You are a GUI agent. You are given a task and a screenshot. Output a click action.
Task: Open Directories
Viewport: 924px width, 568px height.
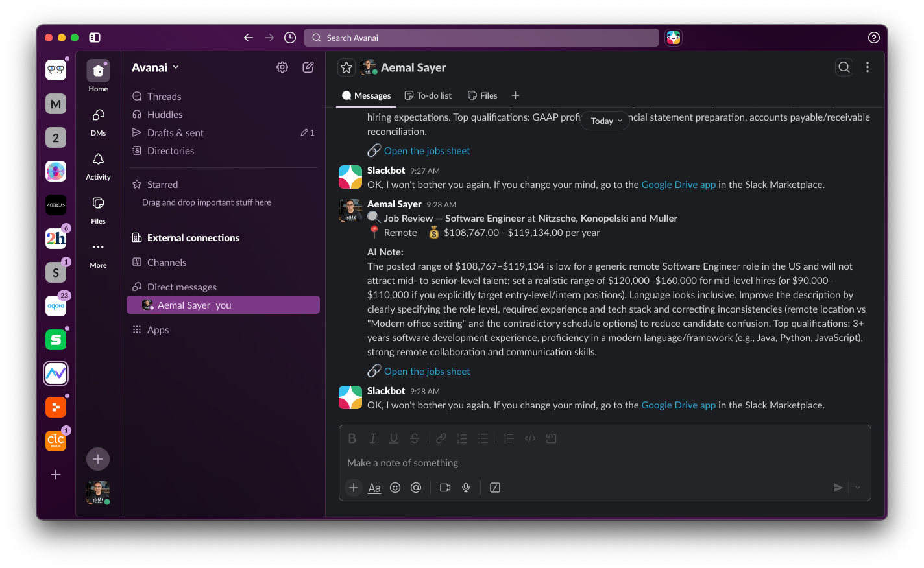pos(223,150)
